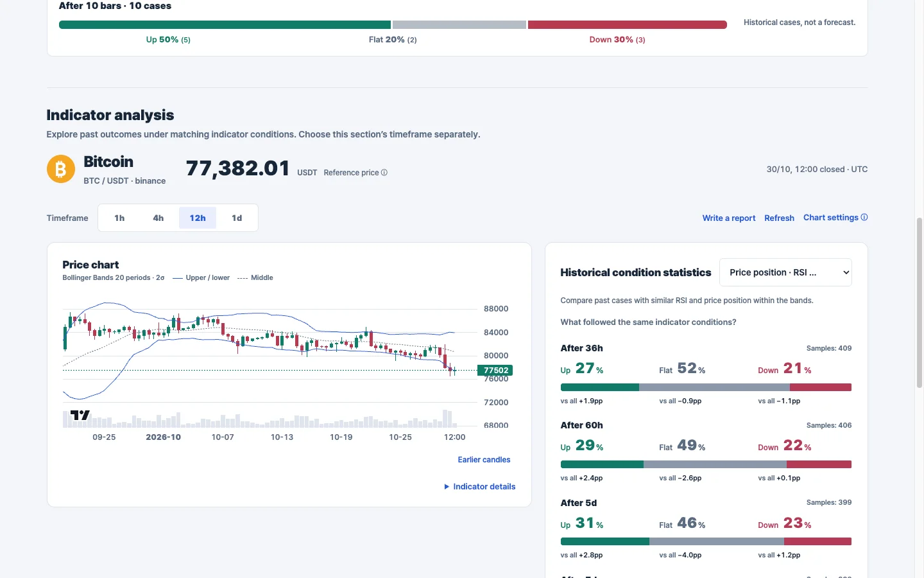
Task: Click the Historical condition statistics heading
Action: (636, 272)
